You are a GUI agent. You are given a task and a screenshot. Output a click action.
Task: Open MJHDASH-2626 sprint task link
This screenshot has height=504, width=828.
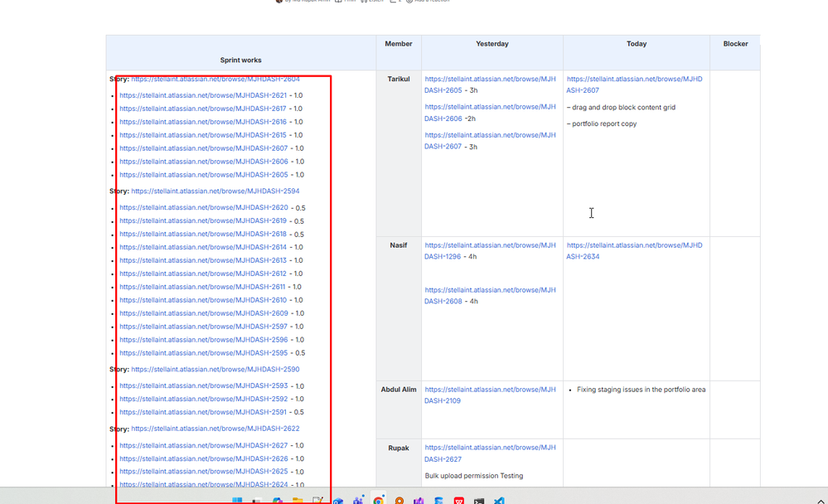point(204,458)
